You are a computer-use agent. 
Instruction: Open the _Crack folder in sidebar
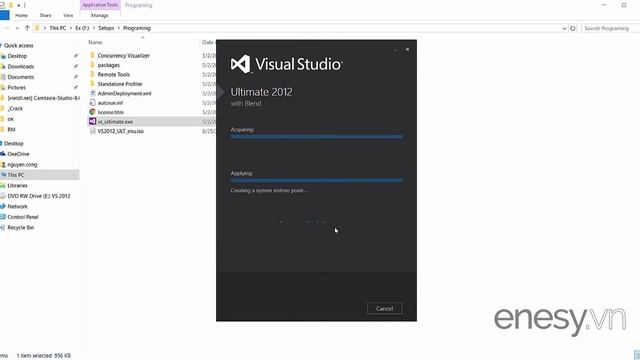pyautogui.click(x=15, y=109)
